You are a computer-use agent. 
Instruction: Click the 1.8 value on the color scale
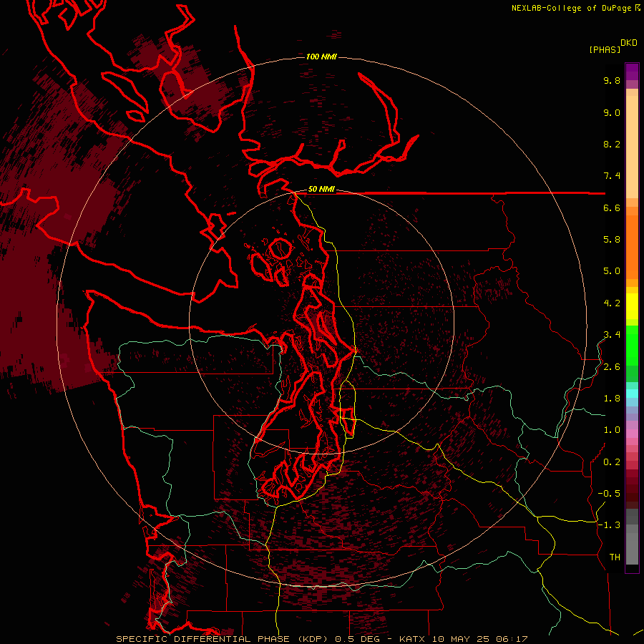point(612,399)
